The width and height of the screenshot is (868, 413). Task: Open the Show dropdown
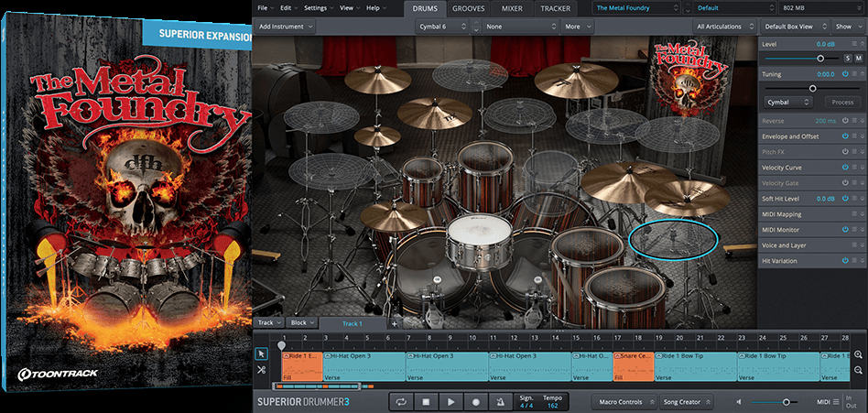tap(848, 27)
